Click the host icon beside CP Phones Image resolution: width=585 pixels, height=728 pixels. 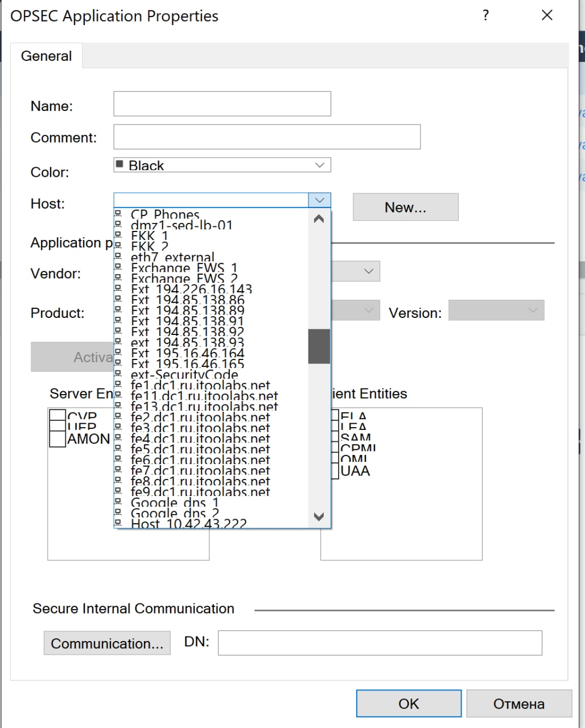[118, 213]
